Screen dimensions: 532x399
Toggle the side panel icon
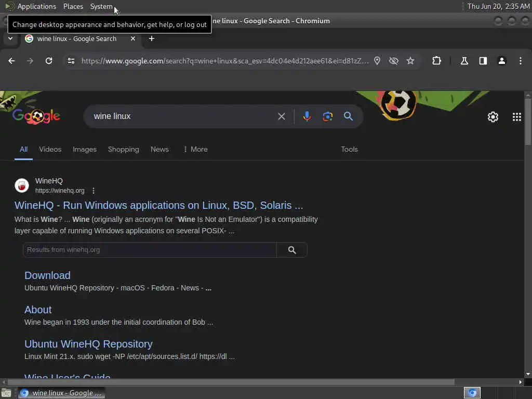pyautogui.click(x=483, y=61)
